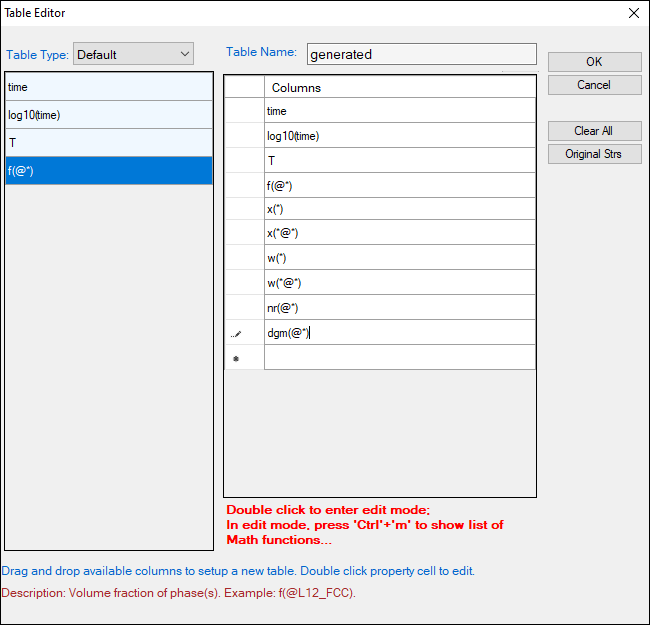
Task: Click the 'x(*@*)' column cell
Action: (x=399, y=234)
